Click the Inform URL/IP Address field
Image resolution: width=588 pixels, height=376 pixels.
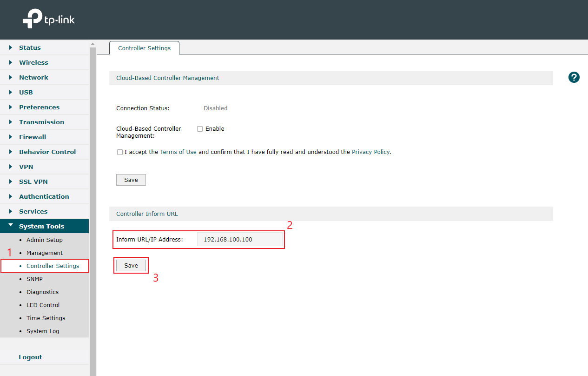[240, 240]
